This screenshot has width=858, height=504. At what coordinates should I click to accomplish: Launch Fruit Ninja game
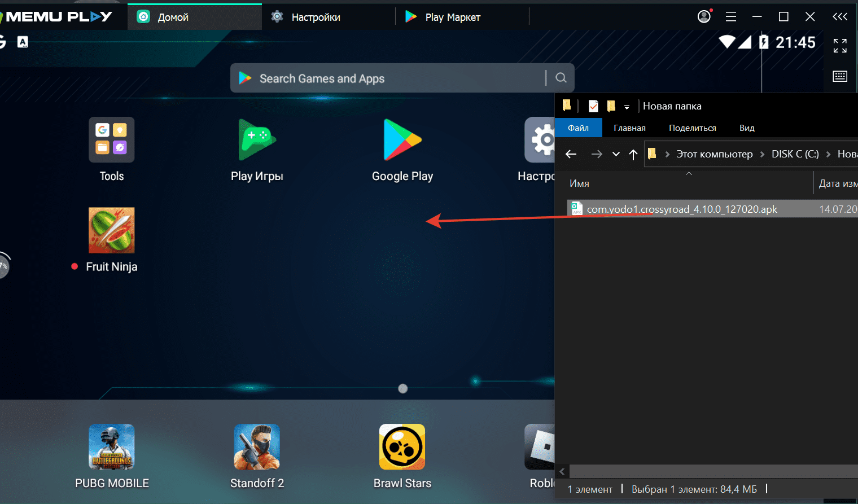(x=111, y=230)
